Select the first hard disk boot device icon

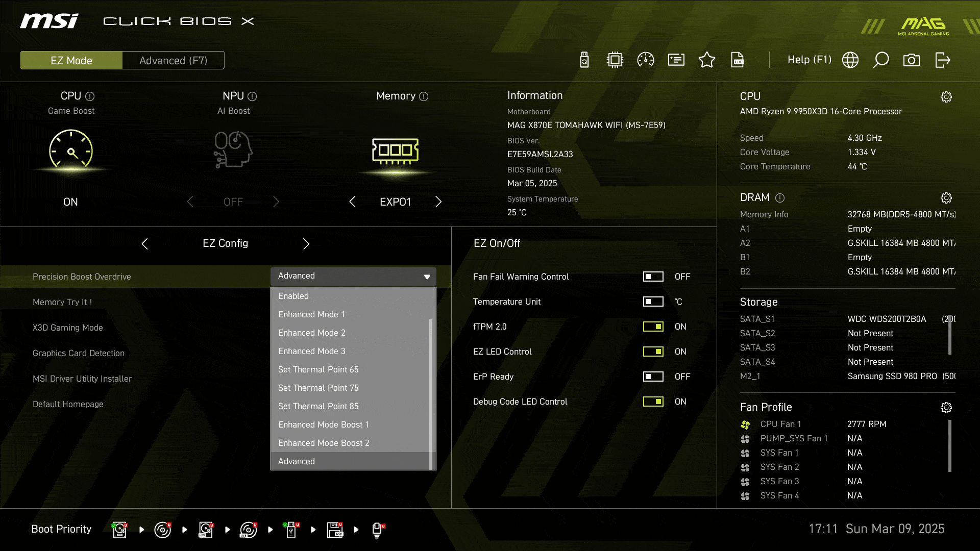(x=120, y=530)
